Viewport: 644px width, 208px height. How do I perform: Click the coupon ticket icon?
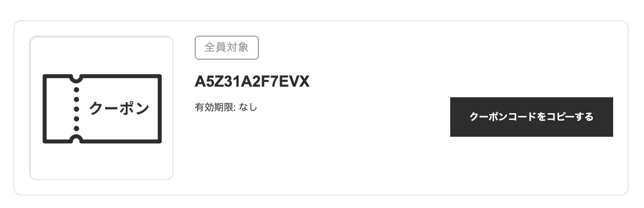[x=102, y=109]
